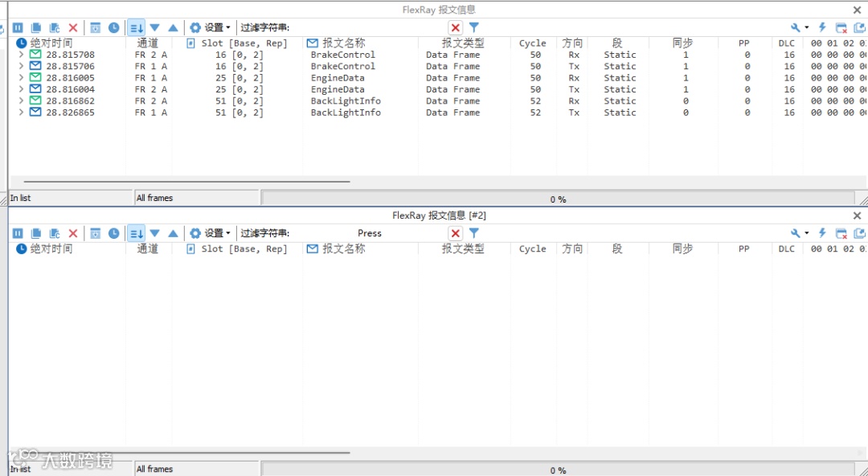This screenshot has height=476, width=868.
Task: Pause the upper FlexRay message window
Action: [18, 27]
